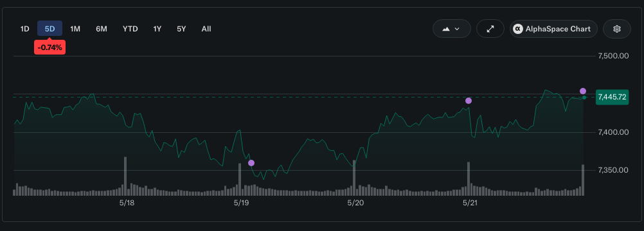
Task: Choose the 1Y range
Action: click(157, 29)
